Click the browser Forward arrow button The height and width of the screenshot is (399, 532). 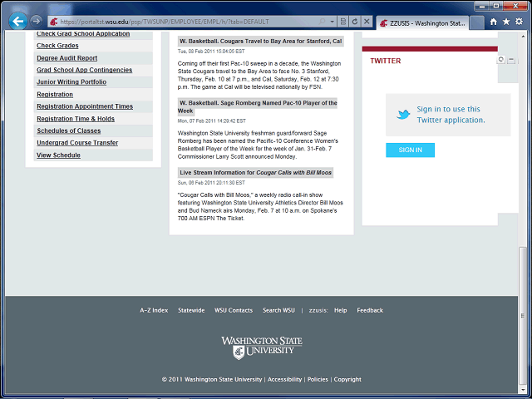[36, 22]
